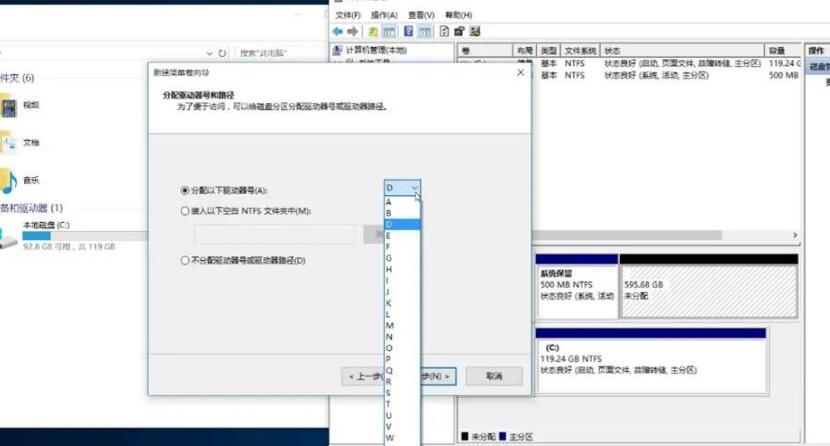This screenshot has width=830, height=446.
Task: Sort by the 文件系统 column header
Action: [580, 50]
